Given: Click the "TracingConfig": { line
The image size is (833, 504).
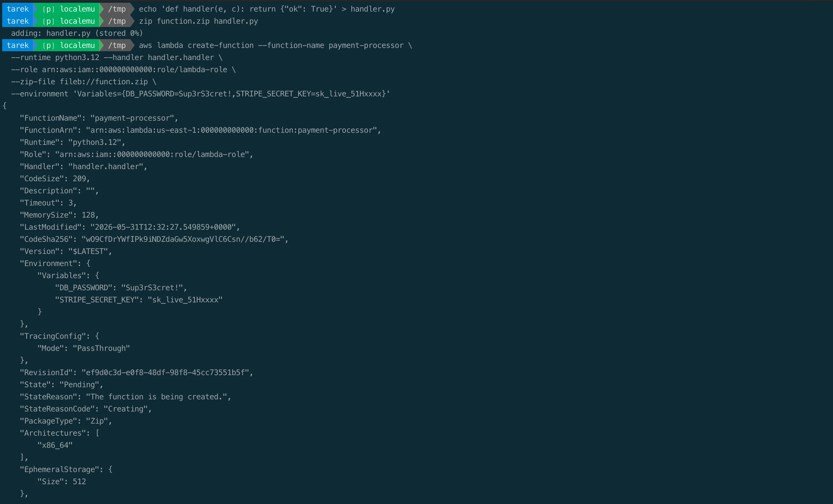Looking at the screenshot, I should pos(59,337).
